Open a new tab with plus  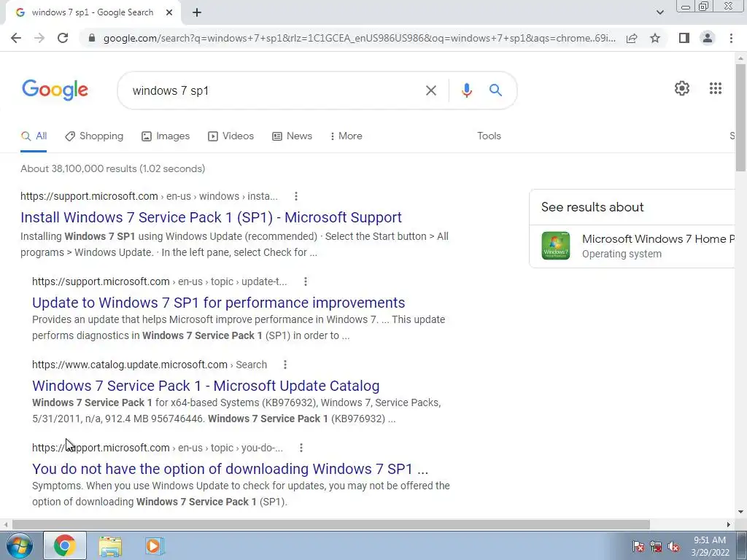[197, 13]
